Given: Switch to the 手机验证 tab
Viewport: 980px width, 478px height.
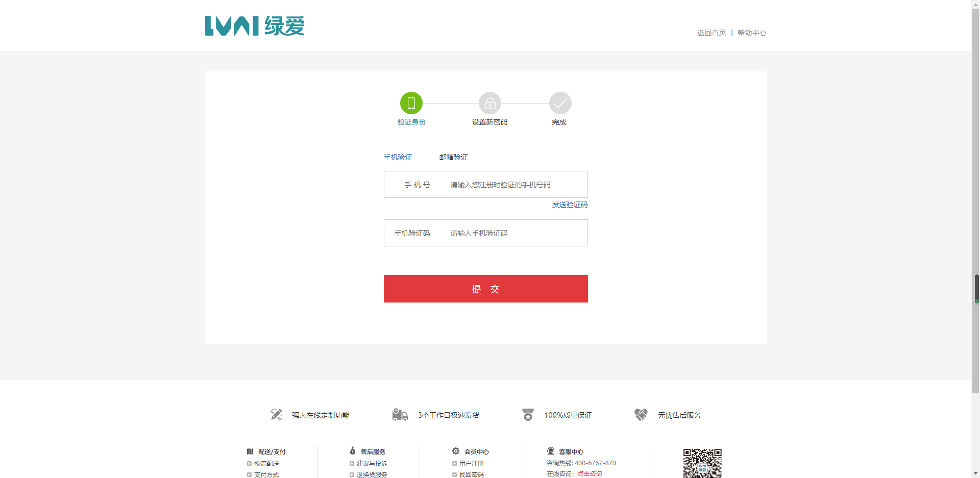Looking at the screenshot, I should (x=398, y=157).
